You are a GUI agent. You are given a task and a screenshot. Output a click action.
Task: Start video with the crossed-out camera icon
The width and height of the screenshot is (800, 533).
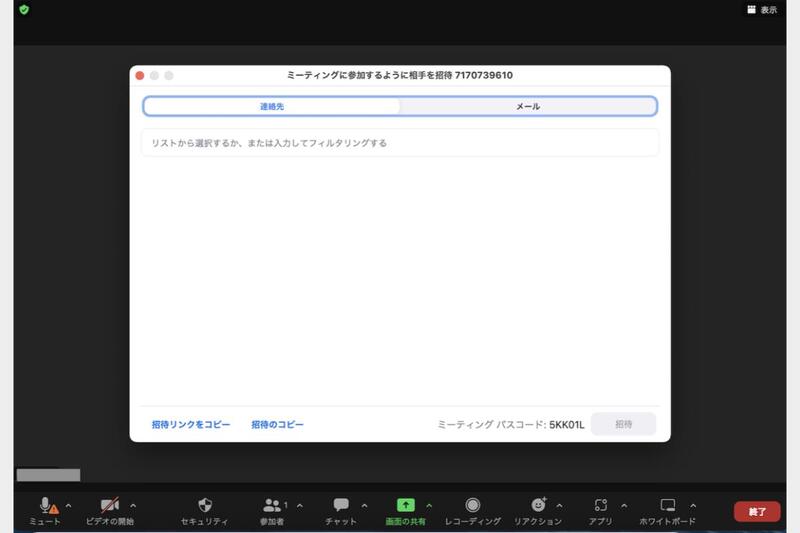pyautogui.click(x=110, y=505)
